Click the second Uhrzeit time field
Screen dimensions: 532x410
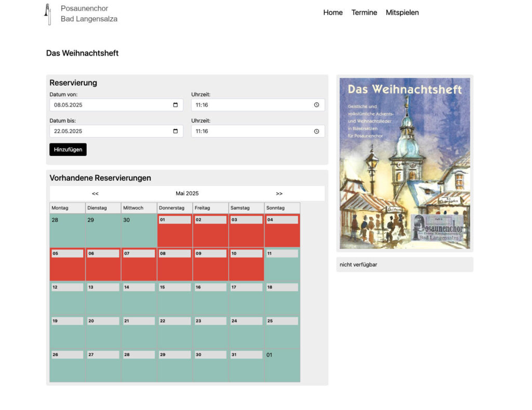click(x=258, y=131)
